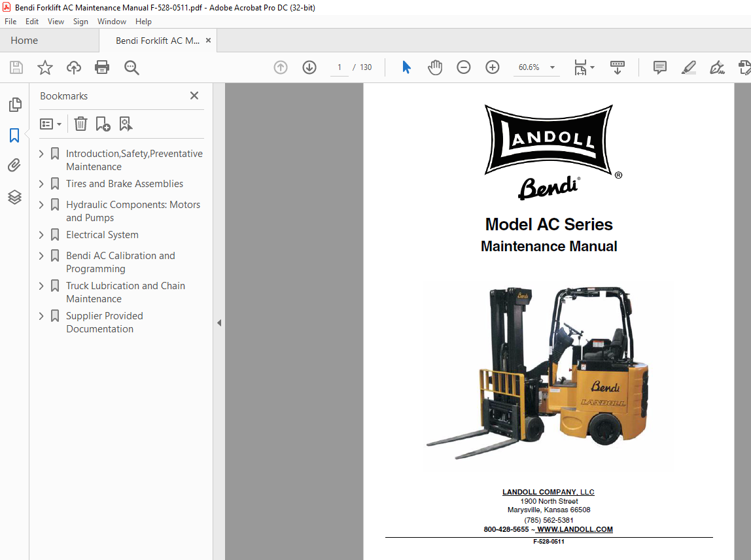Viewport: 751px width, 560px height.
Task: Close the Bookmarks panel
Action: (194, 96)
